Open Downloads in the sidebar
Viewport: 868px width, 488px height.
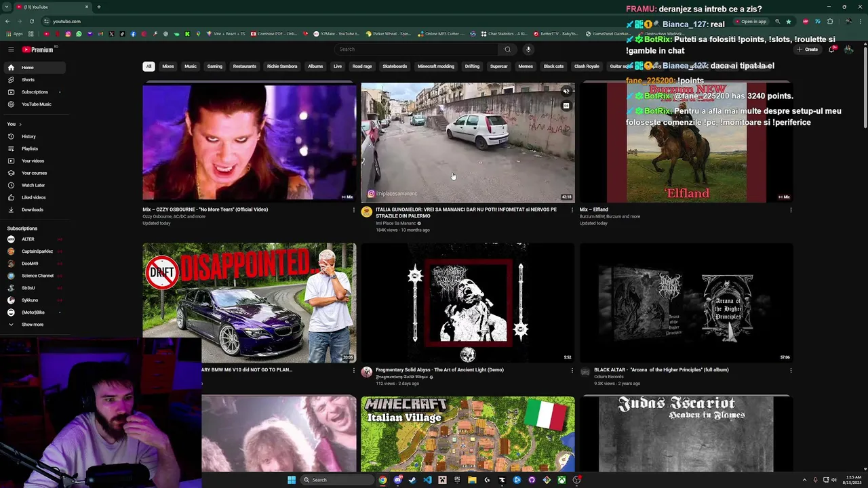point(33,209)
